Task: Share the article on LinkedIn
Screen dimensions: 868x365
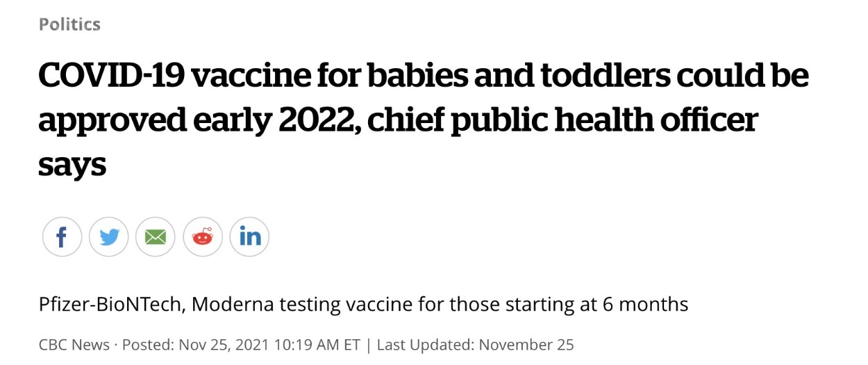Action: coord(249,237)
